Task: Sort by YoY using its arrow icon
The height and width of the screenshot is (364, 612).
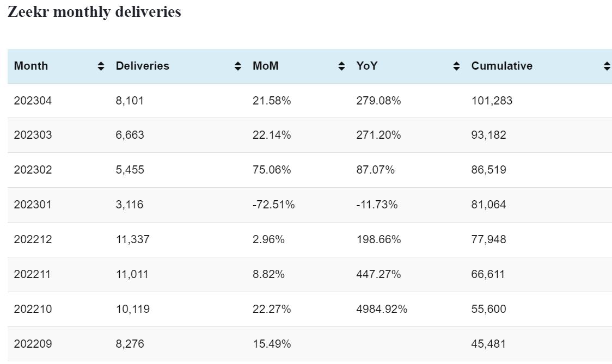Action: click(456, 66)
